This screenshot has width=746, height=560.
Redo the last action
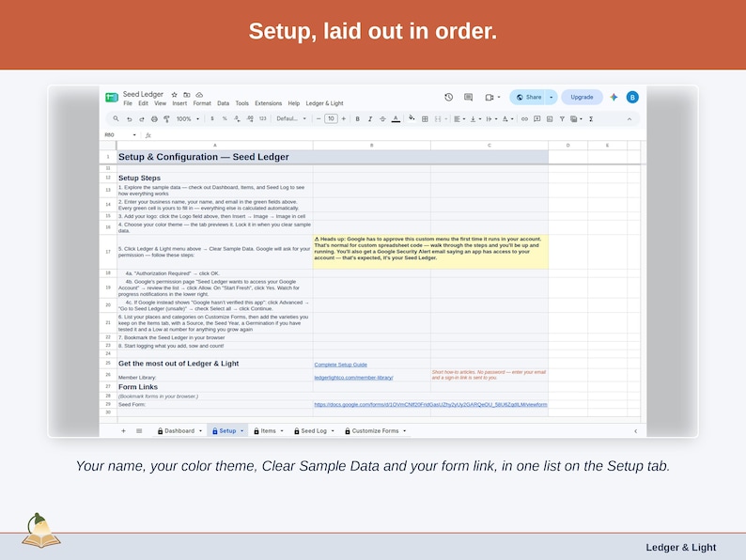coord(141,119)
